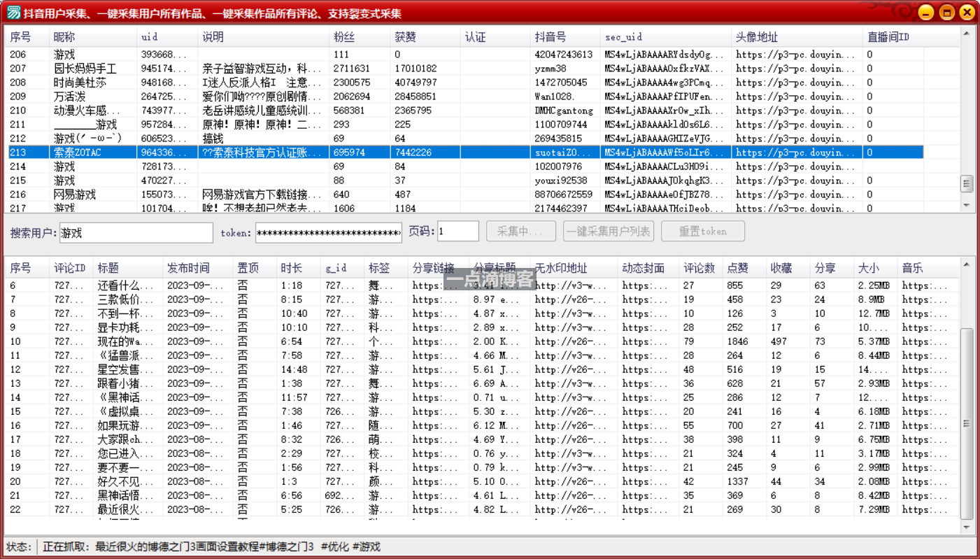Viewport: 980px width, 559px height.
Task: Click Douyin ID yzmm38
Action: [551, 69]
